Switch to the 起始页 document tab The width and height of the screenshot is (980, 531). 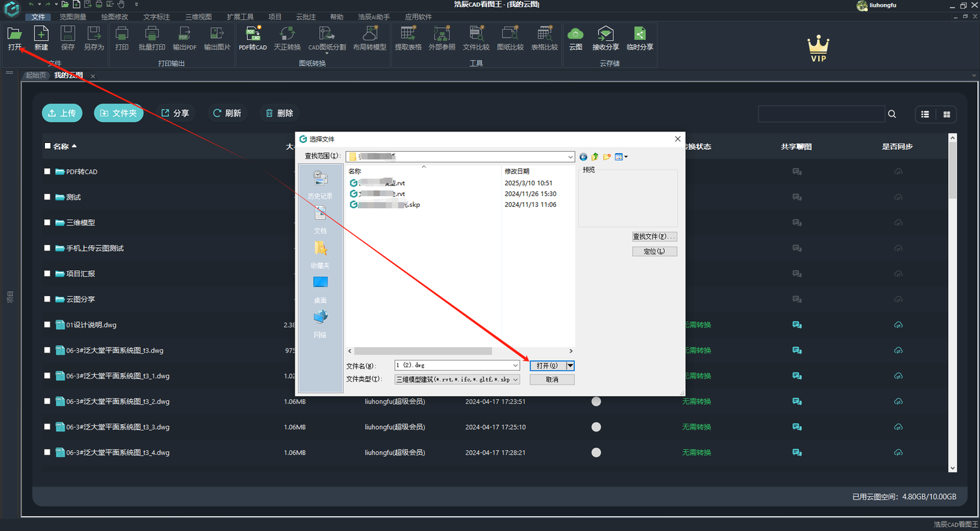click(x=36, y=76)
